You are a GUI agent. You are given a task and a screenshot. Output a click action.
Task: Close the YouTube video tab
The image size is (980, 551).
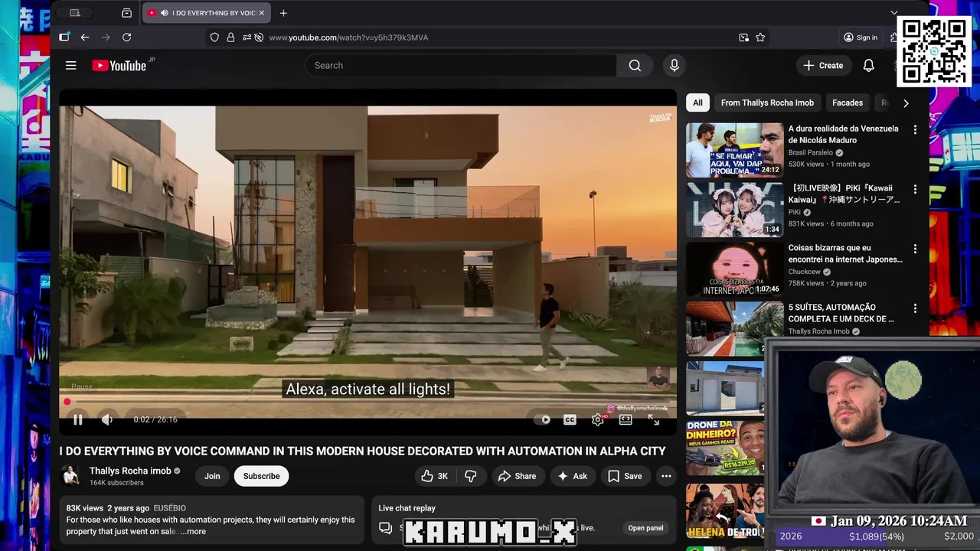point(262,13)
